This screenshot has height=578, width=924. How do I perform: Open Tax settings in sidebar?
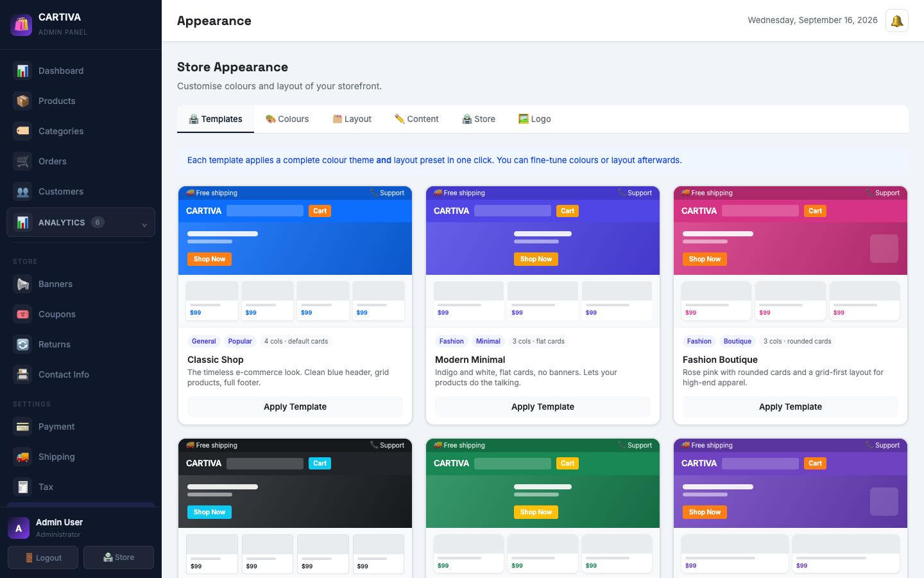pos(81,487)
